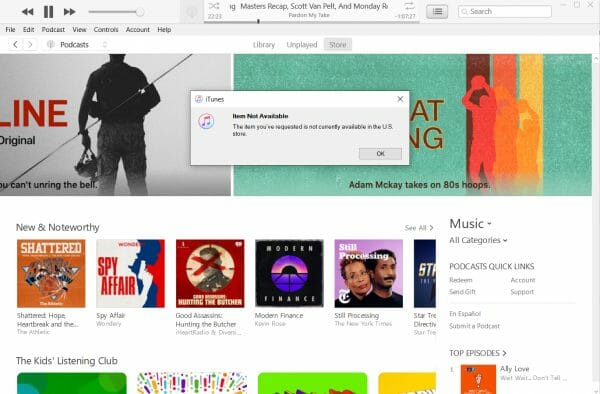
Task: Adjust the volume slider knob
Action: [x=140, y=12]
